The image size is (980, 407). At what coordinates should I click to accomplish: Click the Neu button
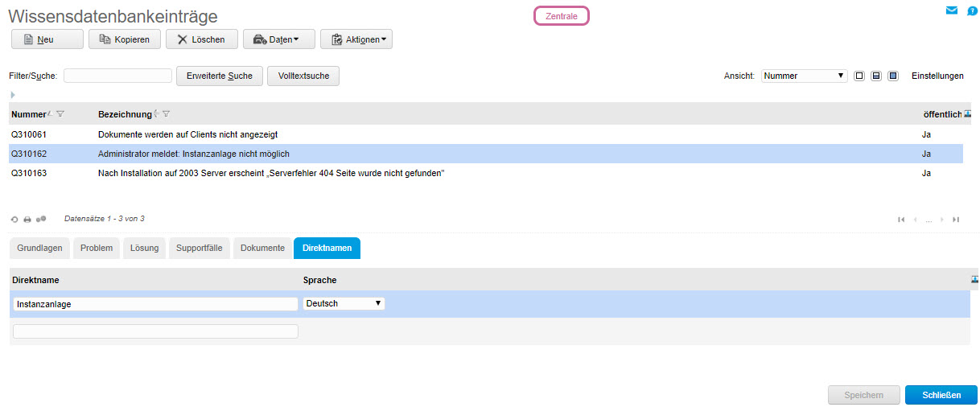(47, 39)
